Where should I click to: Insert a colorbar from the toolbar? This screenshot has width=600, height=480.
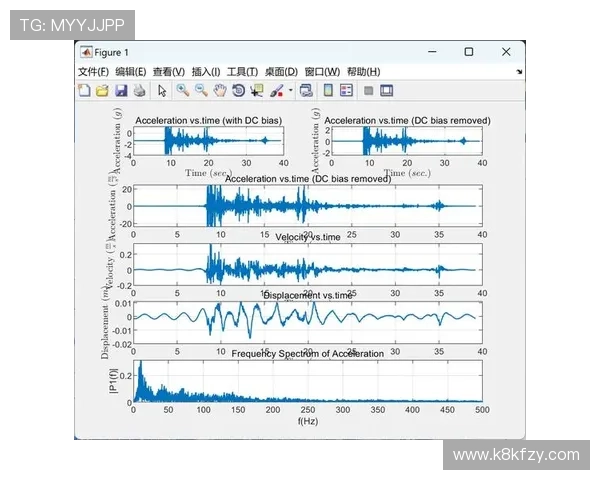click(328, 90)
